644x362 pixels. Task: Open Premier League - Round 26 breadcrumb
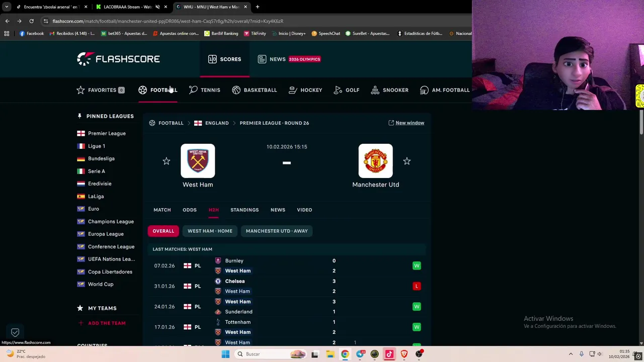[274, 123]
